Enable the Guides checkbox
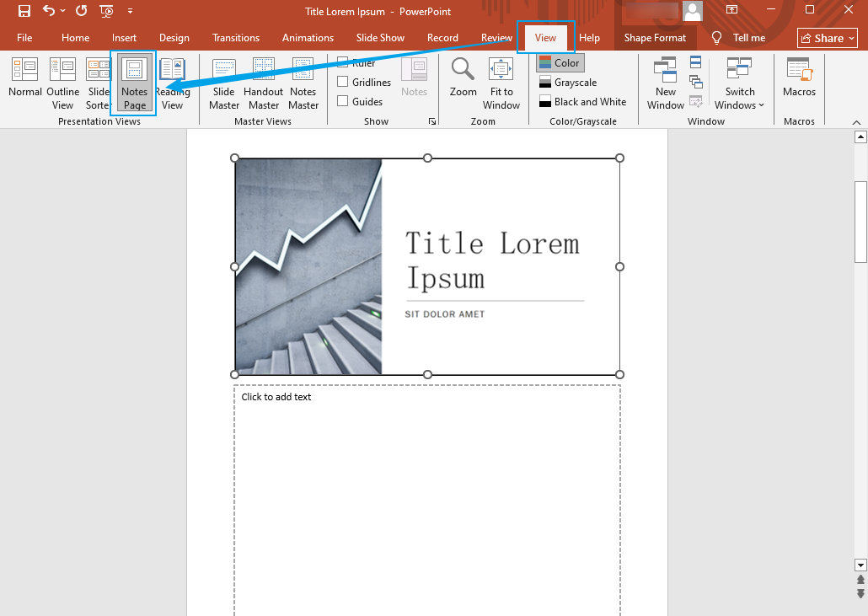 [344, 101]
